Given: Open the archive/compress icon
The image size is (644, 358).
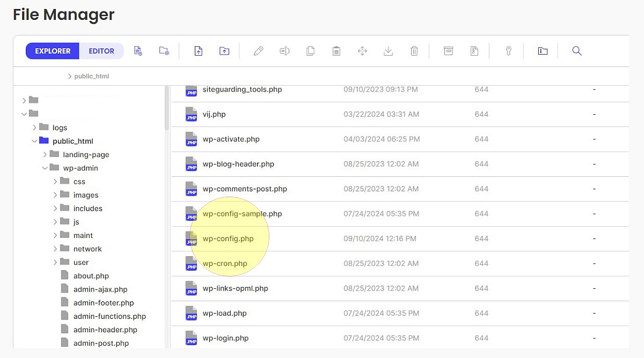Looking at the screenshot, I should pos(448,50).
